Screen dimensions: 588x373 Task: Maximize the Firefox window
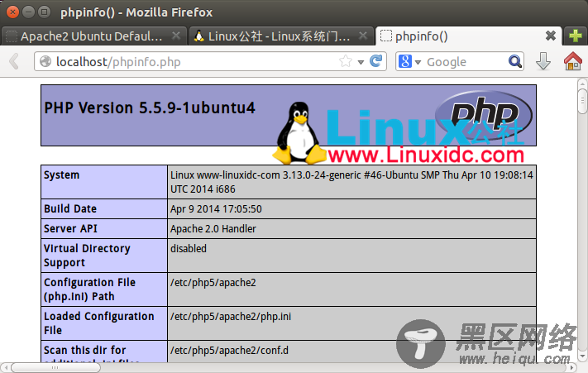45,12
